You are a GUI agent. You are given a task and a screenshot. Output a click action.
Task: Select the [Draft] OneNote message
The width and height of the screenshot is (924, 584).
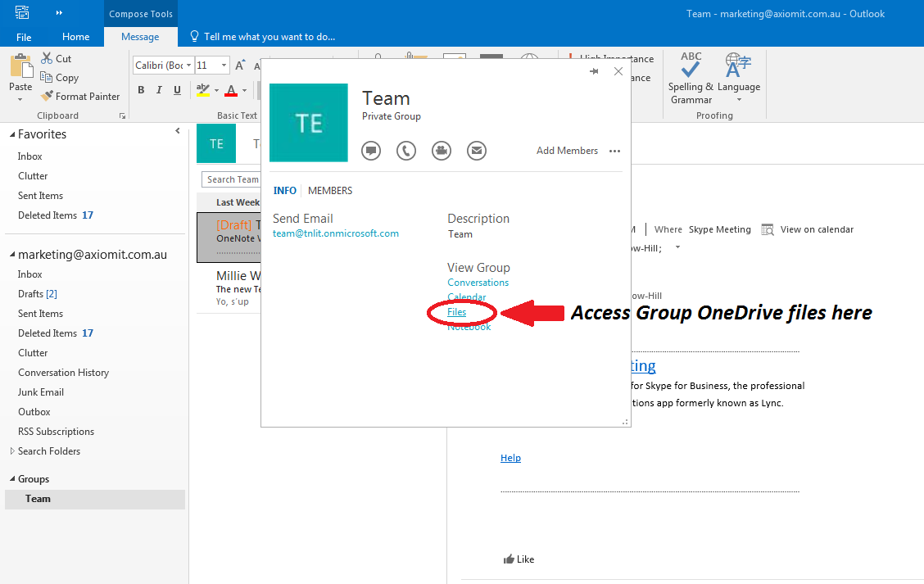(229, 237)
